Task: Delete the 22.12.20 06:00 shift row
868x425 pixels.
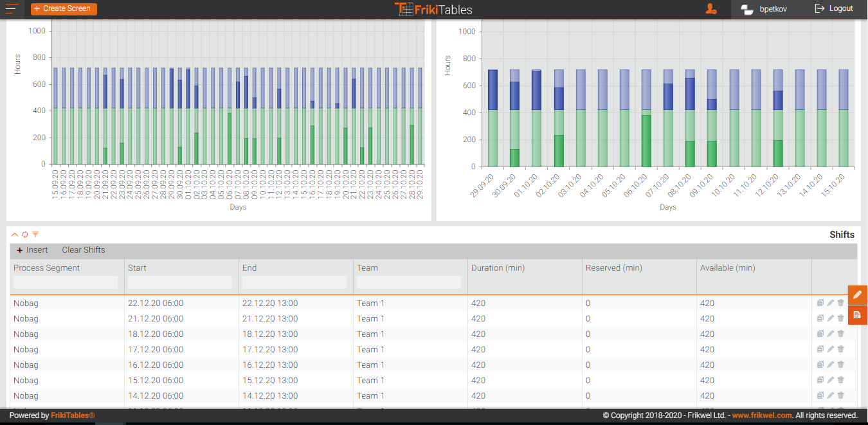Action: [840, 303]
